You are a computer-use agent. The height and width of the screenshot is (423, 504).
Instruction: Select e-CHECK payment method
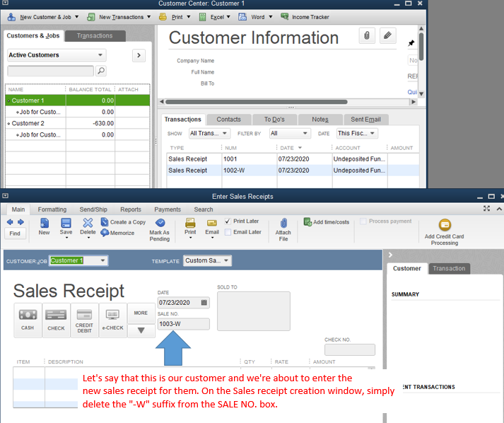pos(112,320)
